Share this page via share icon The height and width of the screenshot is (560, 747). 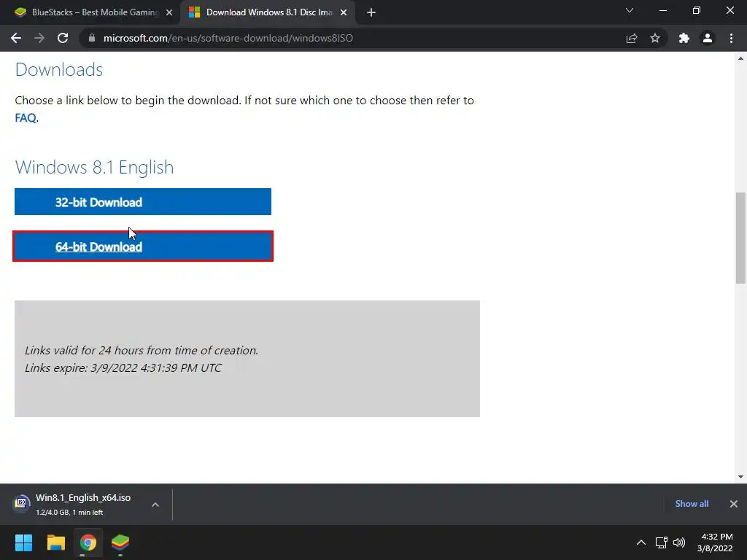(x=632, y=38)
